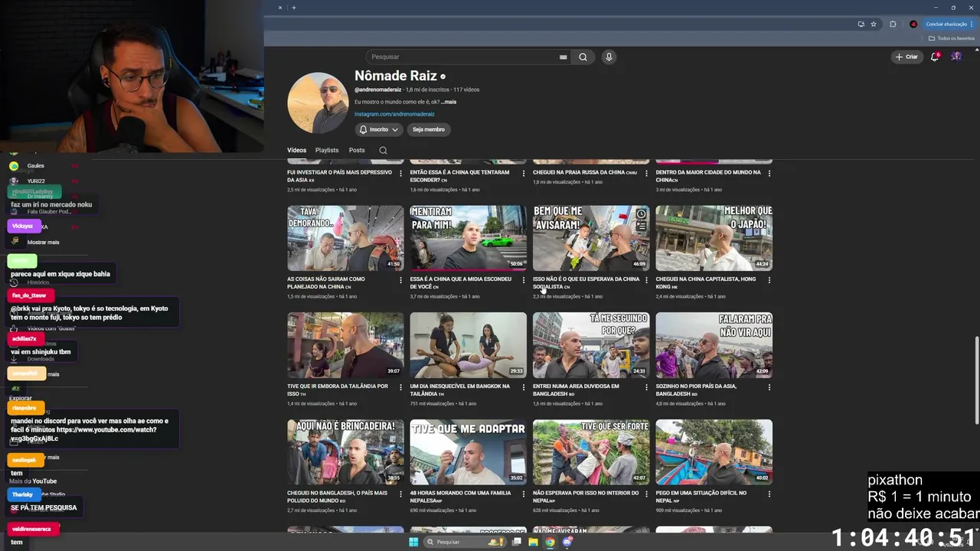The width and height of the screenshot is (980, 551).
Task: Open options for 'PEGO EM UMA SITUAÇÃO DIFÍCIL' video
Action: [x=769, y=494]
